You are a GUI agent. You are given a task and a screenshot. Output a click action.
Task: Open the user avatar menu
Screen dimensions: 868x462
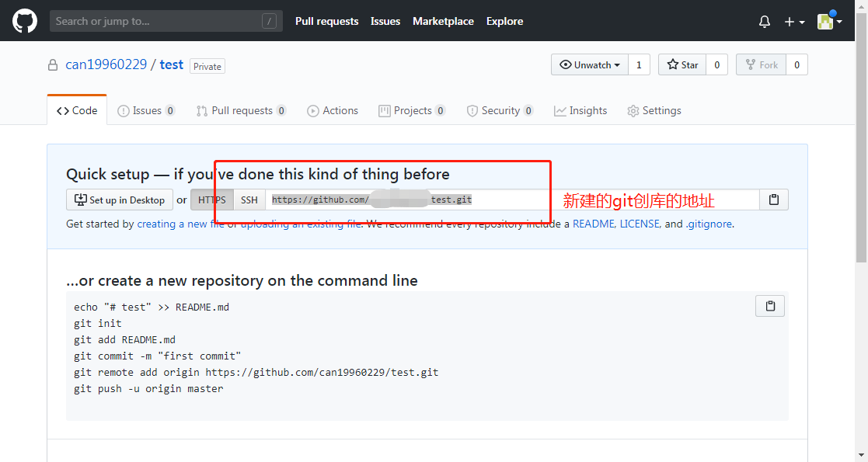829,21
